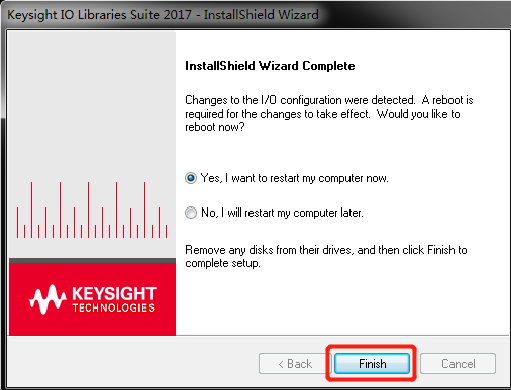Click the Finish button
Viewport: 511px width, 390px height.
(372, 363)
